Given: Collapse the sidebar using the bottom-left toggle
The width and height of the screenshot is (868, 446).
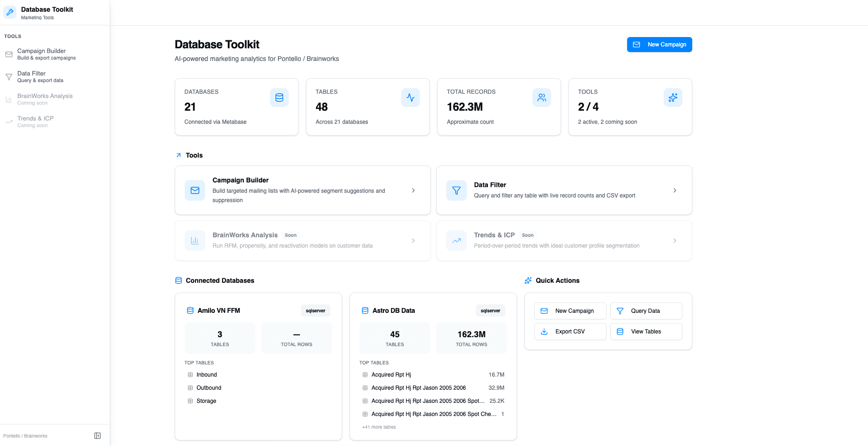Looking at the screenshot, I should (x=97, y=435).
